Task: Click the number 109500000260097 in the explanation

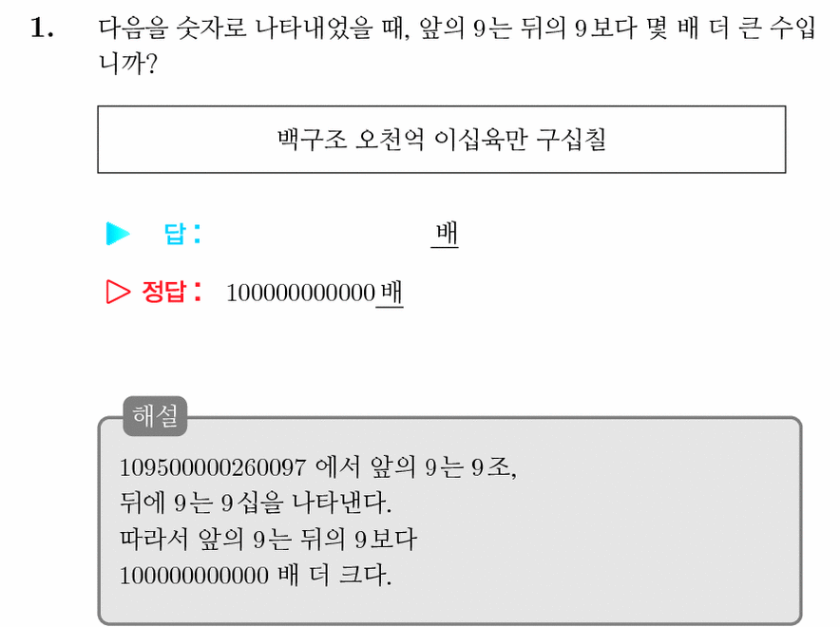Action: (213, 468)
